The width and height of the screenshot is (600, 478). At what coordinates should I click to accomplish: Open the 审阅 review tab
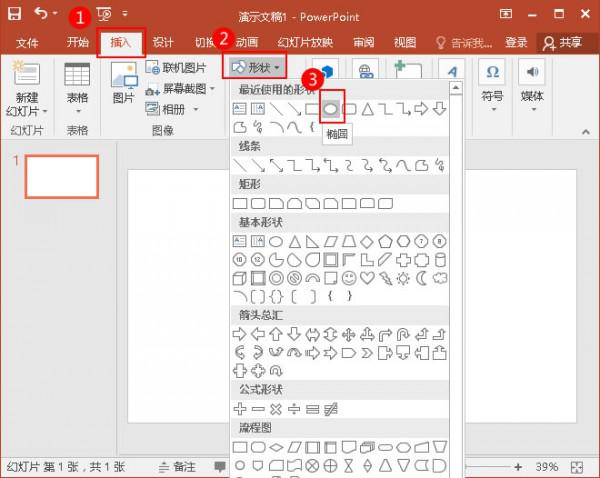coord(364,42)
